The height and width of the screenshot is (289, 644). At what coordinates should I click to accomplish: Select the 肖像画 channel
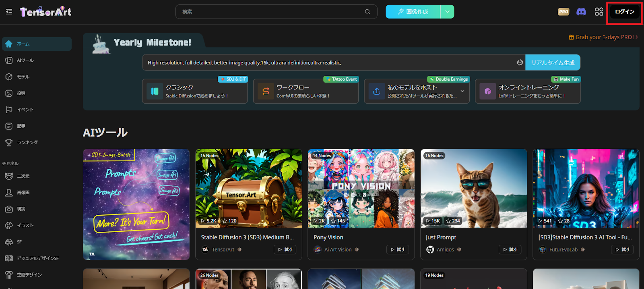pos(37,193)
